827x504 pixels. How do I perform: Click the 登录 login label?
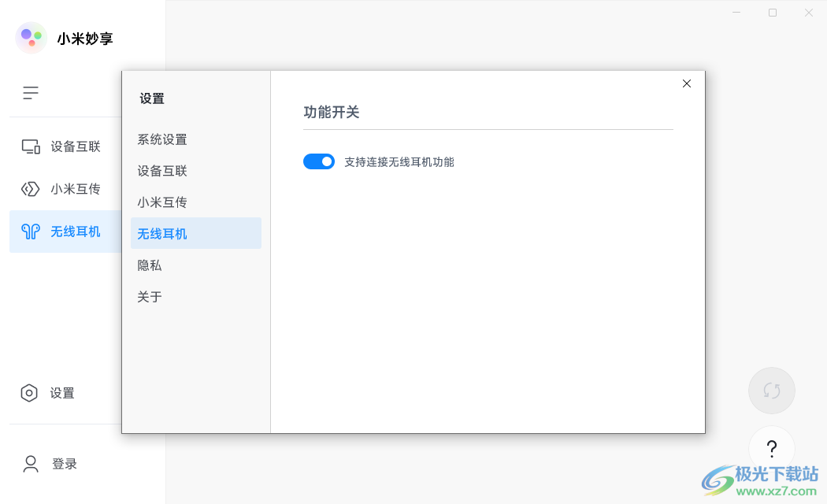point(64,464)
